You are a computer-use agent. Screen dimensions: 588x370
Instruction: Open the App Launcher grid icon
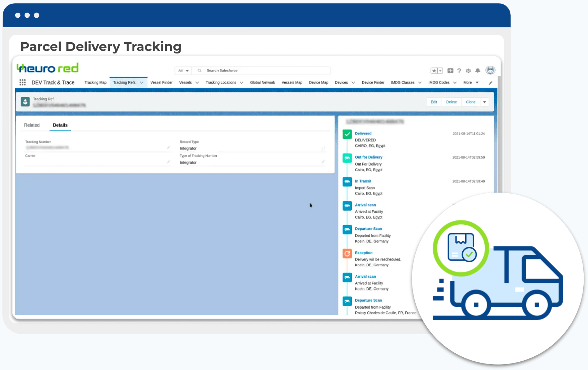pyautogui.click(x=22, y=82)
